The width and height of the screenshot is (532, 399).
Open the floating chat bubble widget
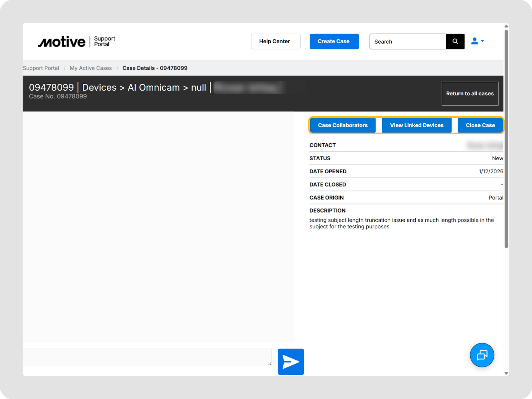click(x=482, y=355)
